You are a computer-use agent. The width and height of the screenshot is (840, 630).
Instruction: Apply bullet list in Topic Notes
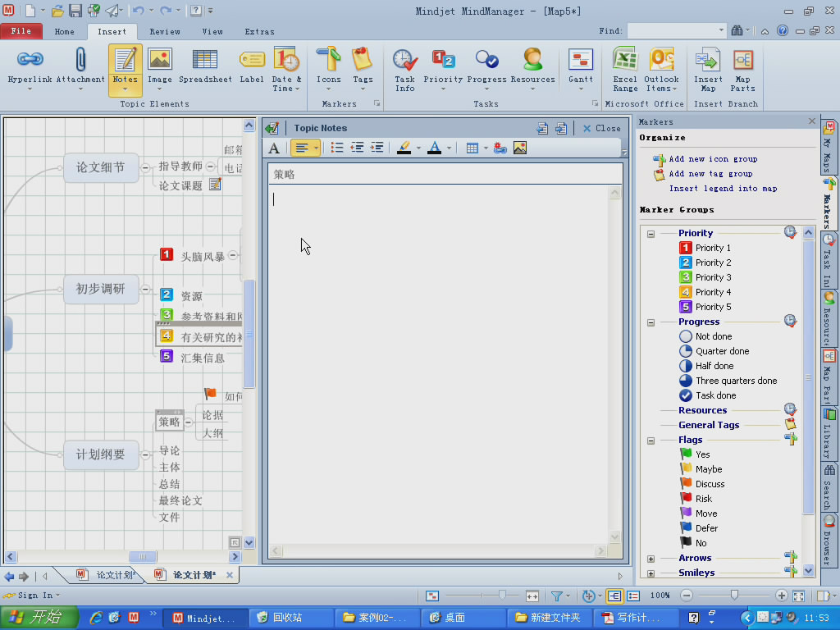[337, 148]
